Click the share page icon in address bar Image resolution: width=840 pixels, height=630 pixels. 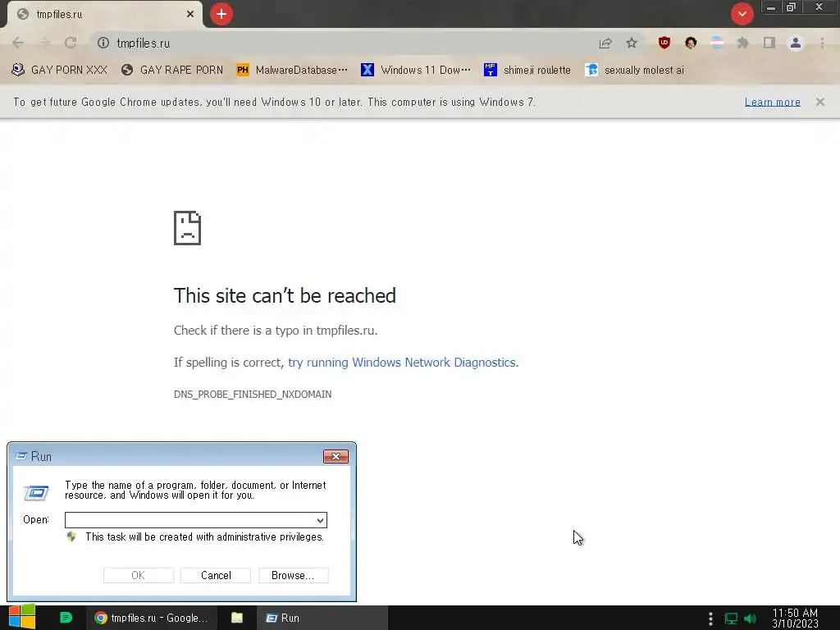point(605,43)
